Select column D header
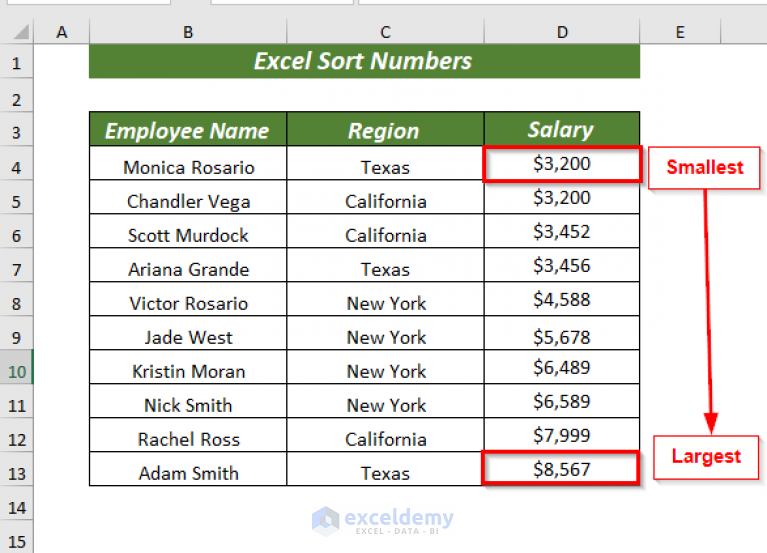The width and height of the screenshot is (767, 553). tap(562, 33)
